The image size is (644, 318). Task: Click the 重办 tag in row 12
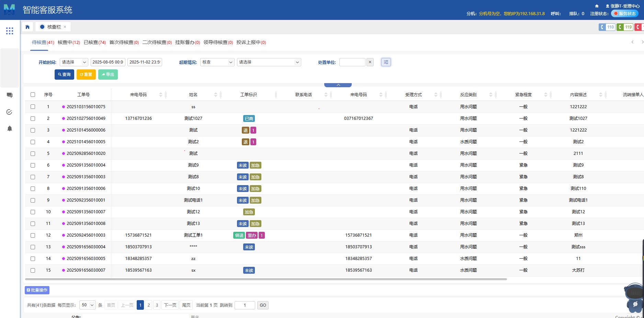252,235
